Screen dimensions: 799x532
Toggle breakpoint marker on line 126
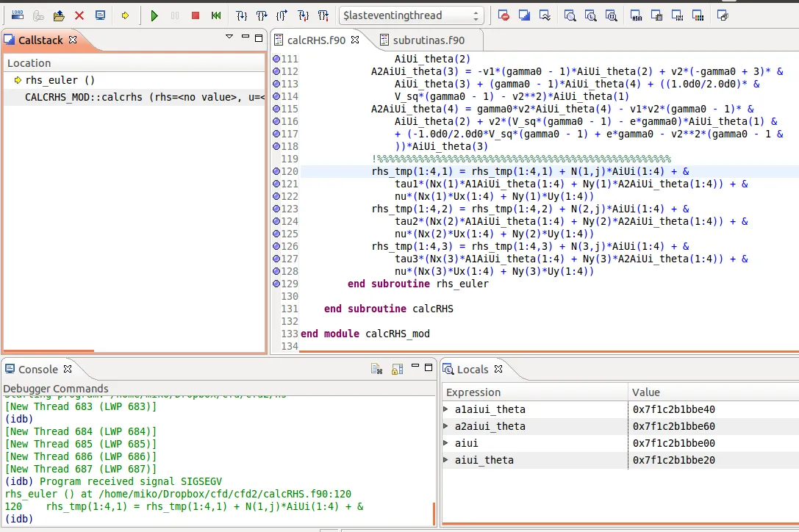[276, 246]
